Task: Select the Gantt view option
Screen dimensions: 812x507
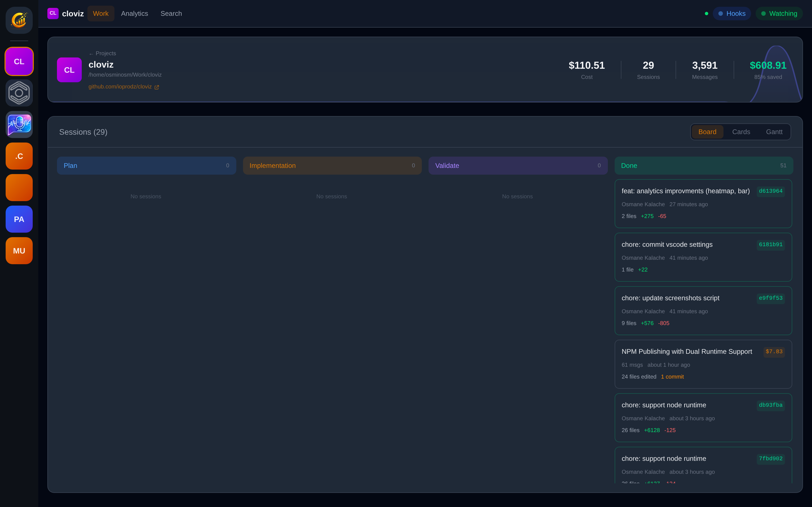Action: pos(775,132)
